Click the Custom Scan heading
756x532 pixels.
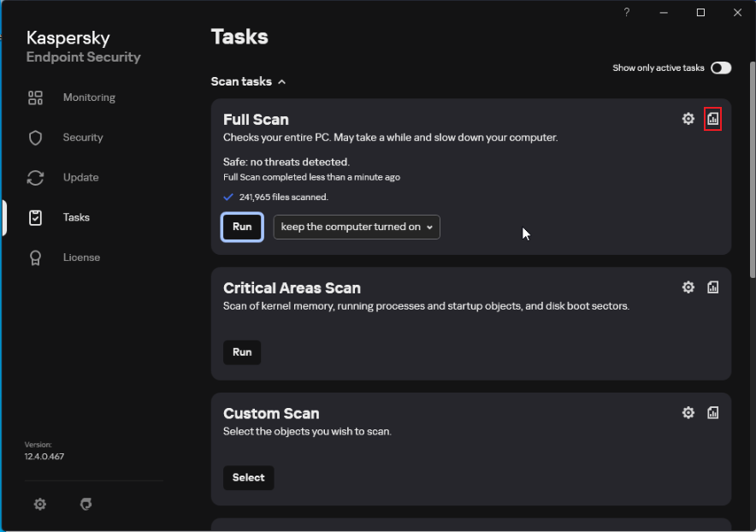tap(271, 413)
